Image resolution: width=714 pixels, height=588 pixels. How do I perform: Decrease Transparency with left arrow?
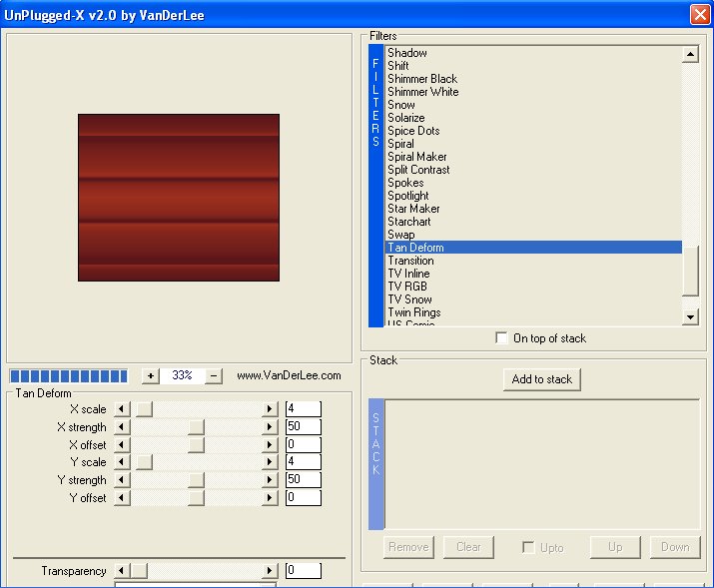(122, 571)
